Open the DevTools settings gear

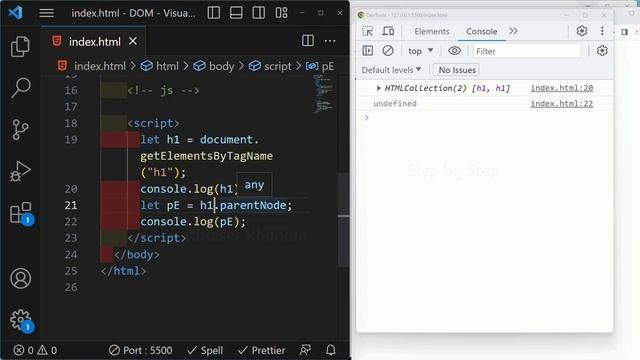pyautogui.click(x=582, y=31)
